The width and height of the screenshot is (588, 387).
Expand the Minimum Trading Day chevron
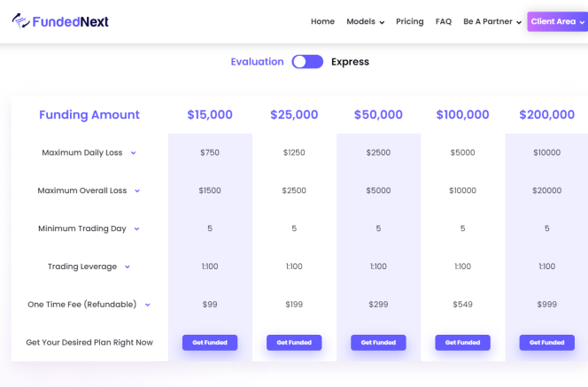click(x=137, y=228)
